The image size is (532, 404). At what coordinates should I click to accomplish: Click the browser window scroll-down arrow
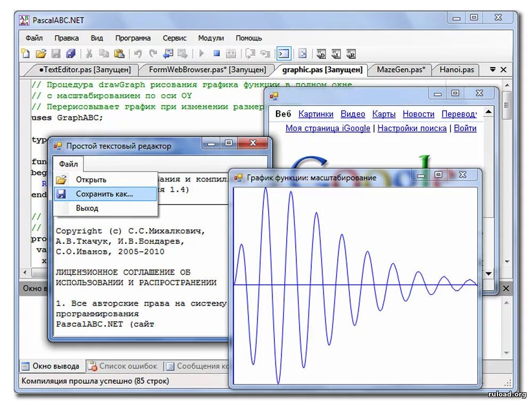pos(488,273)
